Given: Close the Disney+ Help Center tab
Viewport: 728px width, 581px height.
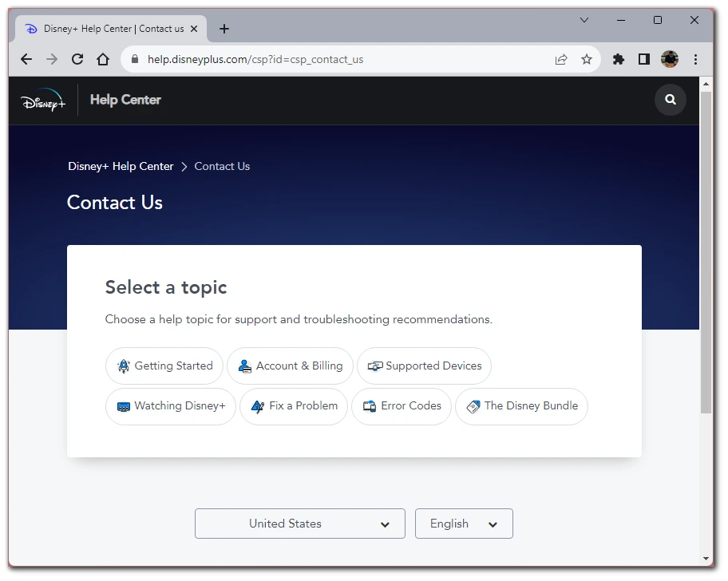Looking at the screenshot, I should pyautogui.click(x=194, y=29).
